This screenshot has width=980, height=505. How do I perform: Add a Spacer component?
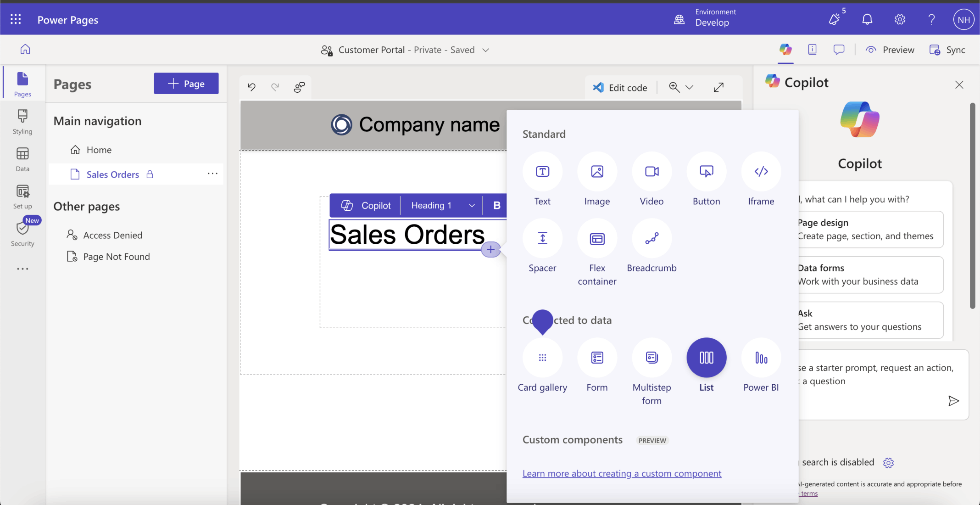click(x=542, y=238)
